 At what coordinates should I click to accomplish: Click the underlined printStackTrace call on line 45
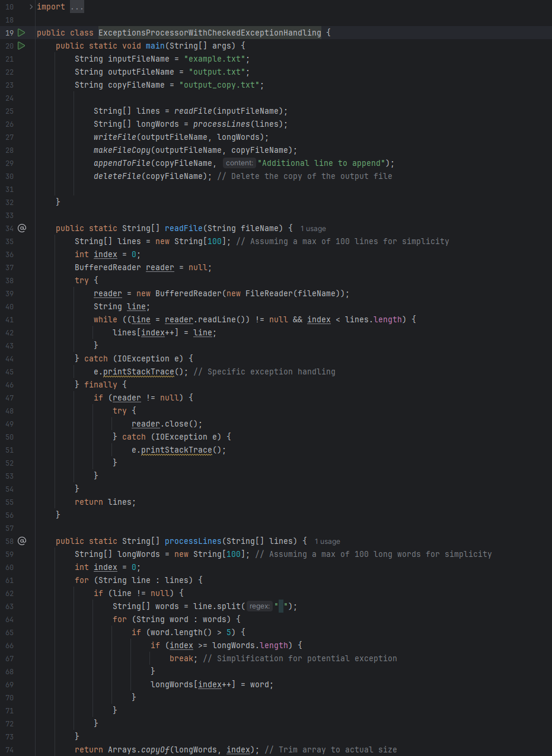[139, 371]
